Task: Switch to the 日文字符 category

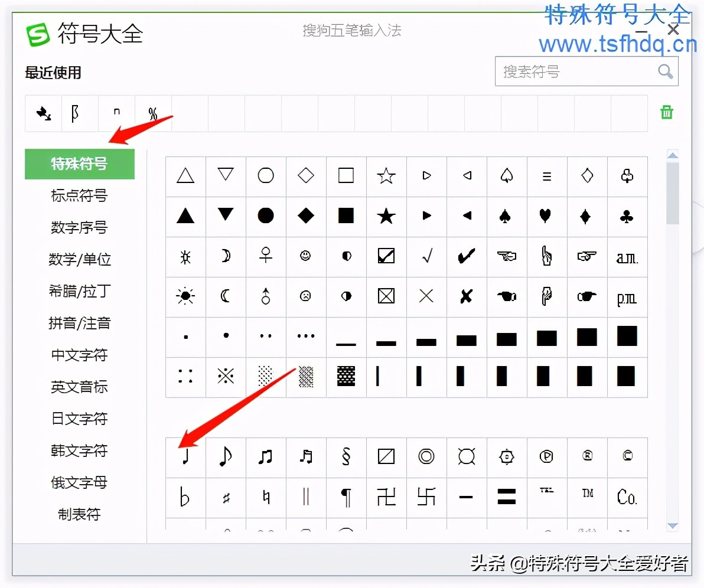Action: [79, 419]
